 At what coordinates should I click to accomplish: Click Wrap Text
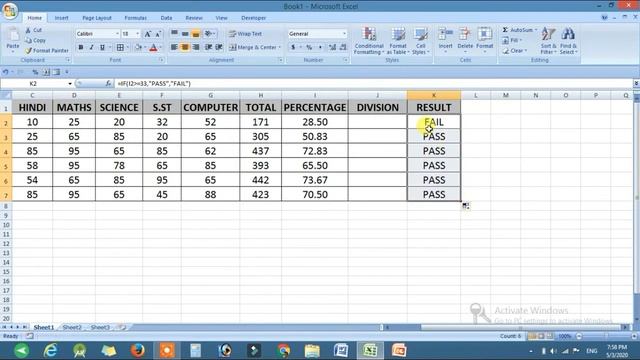click(x=245, y=33)
